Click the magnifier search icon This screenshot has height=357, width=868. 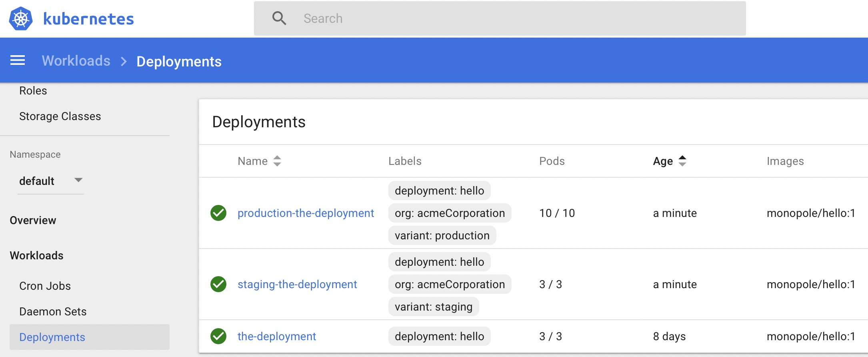279,18
